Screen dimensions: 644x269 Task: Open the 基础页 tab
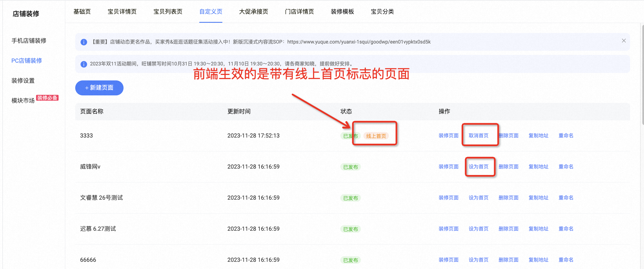pyautogui.click(x=82, y=12)
